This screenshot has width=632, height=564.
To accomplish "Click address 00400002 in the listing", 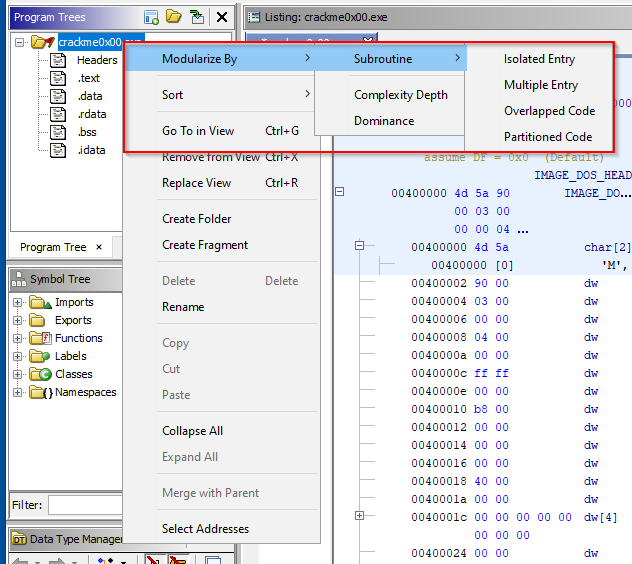I will (439, 283).
